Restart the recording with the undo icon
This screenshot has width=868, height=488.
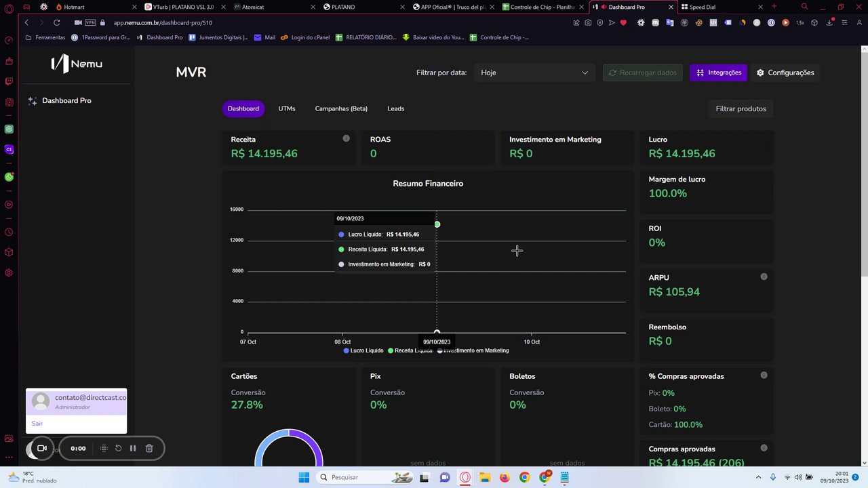click(x=118, y=448)
